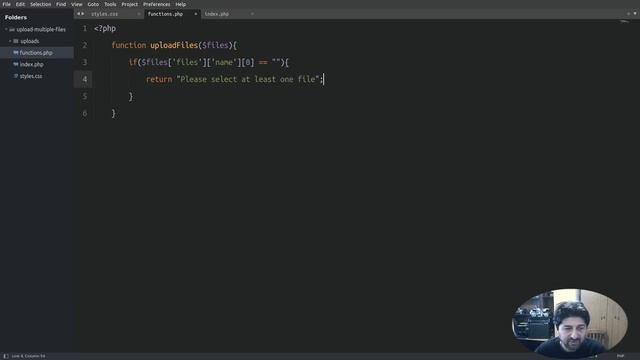640x360 pixels.
Task: Switch to the styles.css tab
Action: pos(104,14)
